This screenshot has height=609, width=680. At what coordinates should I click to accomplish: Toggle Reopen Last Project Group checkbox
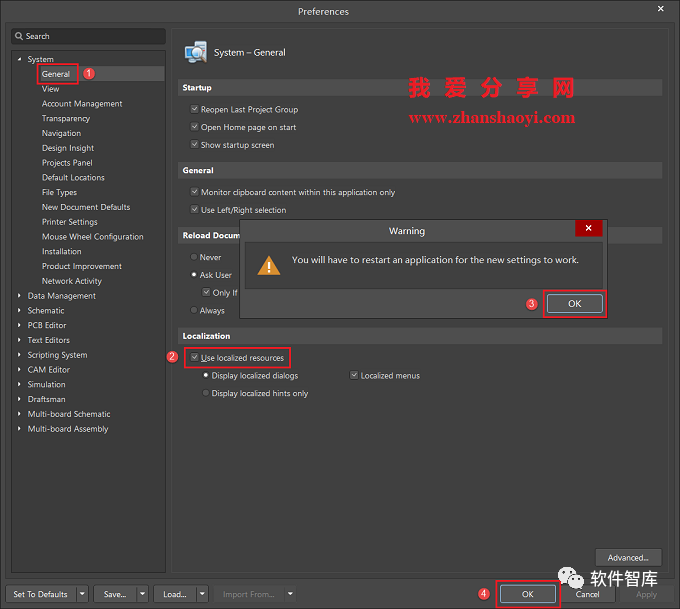point(195,109)
